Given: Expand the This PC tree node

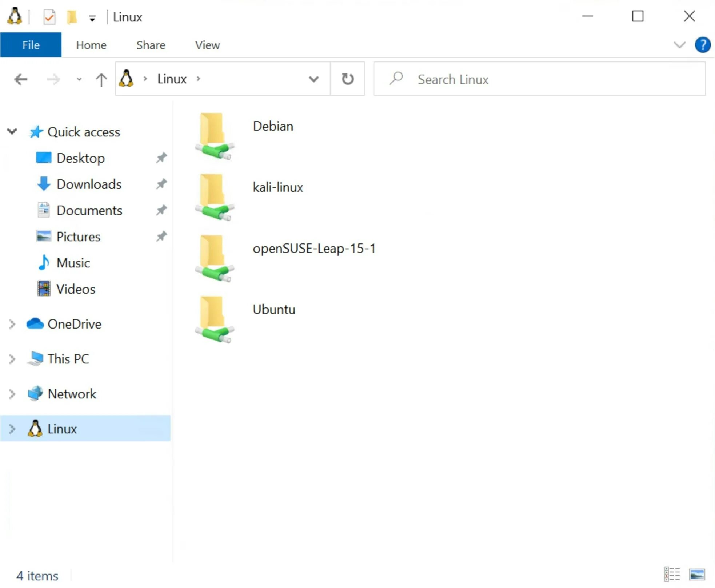Looking at the screenshot, I should pos(12,359).
